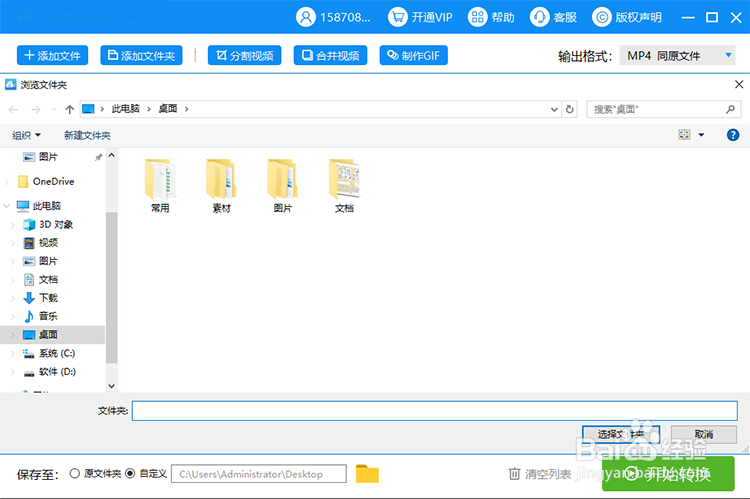
Task: Open the view options dropdown arrow
Action: pyautogui.click(x=701, y=135)
